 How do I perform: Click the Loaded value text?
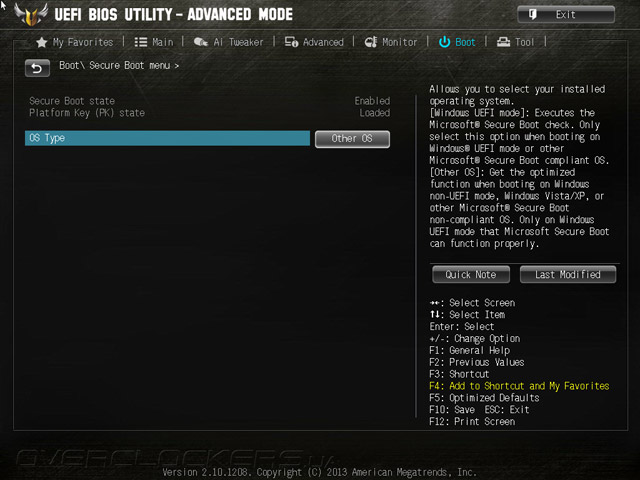[x=374, y=113]
